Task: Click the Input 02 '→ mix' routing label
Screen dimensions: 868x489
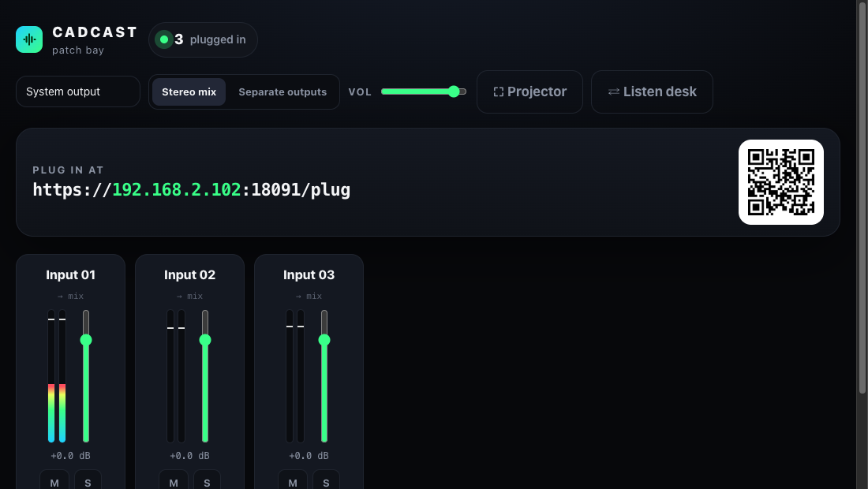Action: click(x=189, y=297)
